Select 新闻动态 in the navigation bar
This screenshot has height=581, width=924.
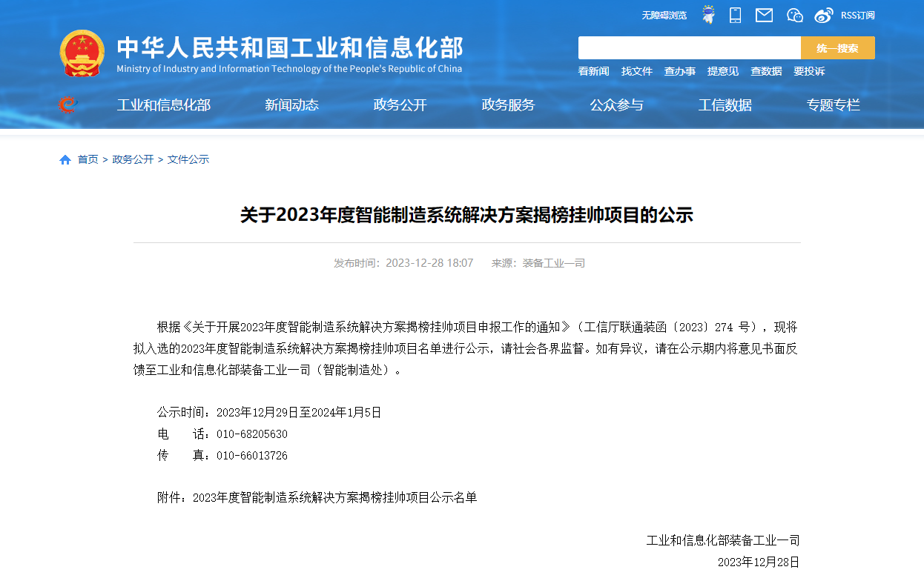[x=291, y=105]
